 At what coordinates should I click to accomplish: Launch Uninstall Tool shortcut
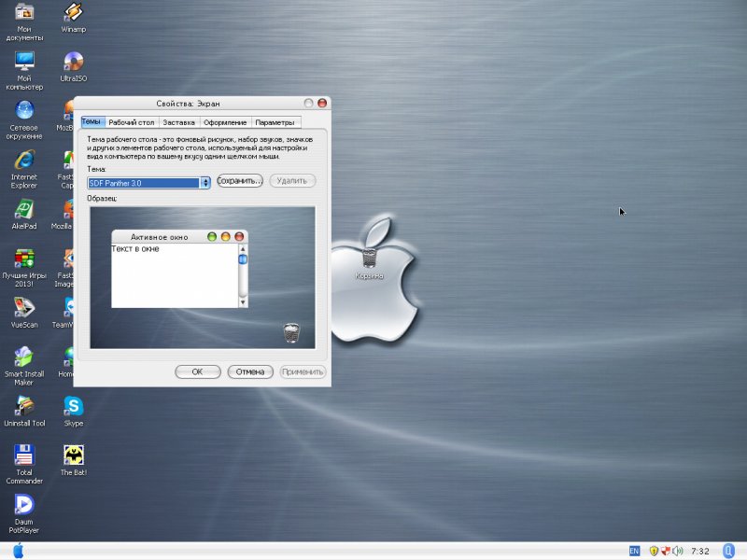pos(24,411)
